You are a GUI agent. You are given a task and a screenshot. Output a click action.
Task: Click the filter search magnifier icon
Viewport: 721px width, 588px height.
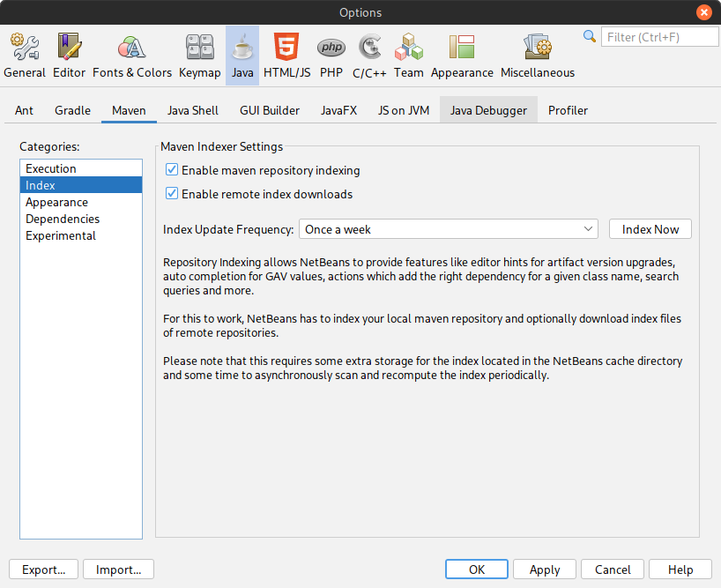point(589,36)
